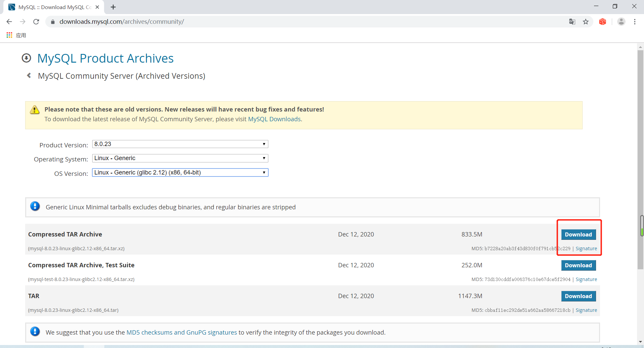Open the translate page icon
The height and width of the screenshot is (348, 644).
[572, 22]
